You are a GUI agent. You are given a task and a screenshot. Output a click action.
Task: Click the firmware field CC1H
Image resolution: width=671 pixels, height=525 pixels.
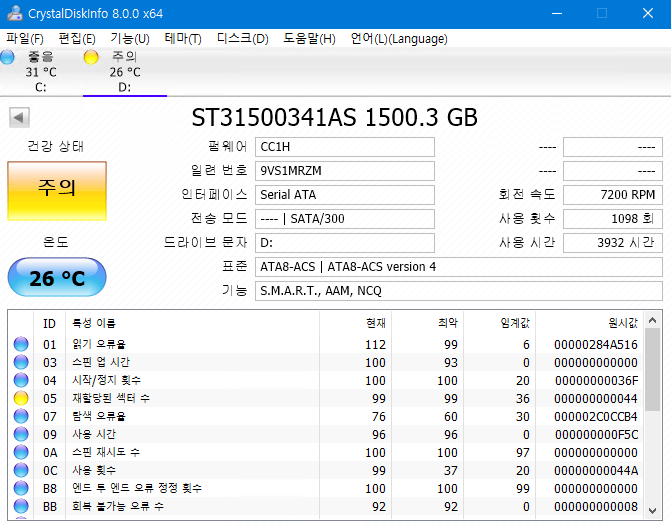pyautogui.click(x=345, y=147)
